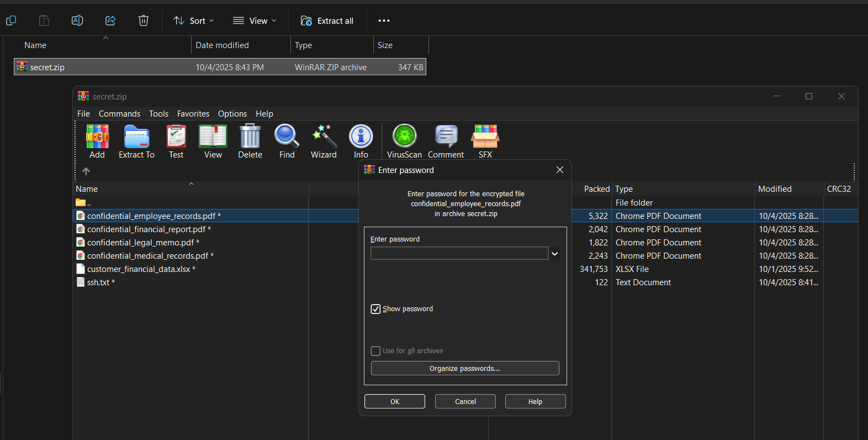Open the archive Info icon

click(x=361, y=142)
